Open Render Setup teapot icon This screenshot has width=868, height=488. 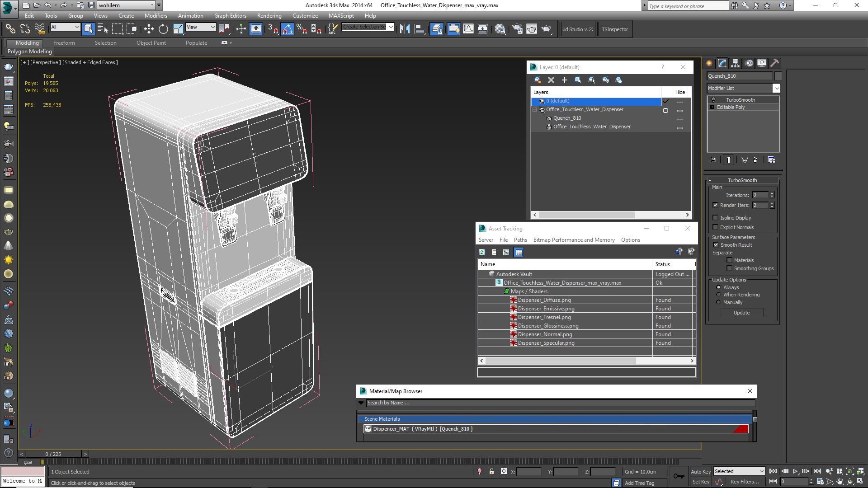(x=517, y=29)
